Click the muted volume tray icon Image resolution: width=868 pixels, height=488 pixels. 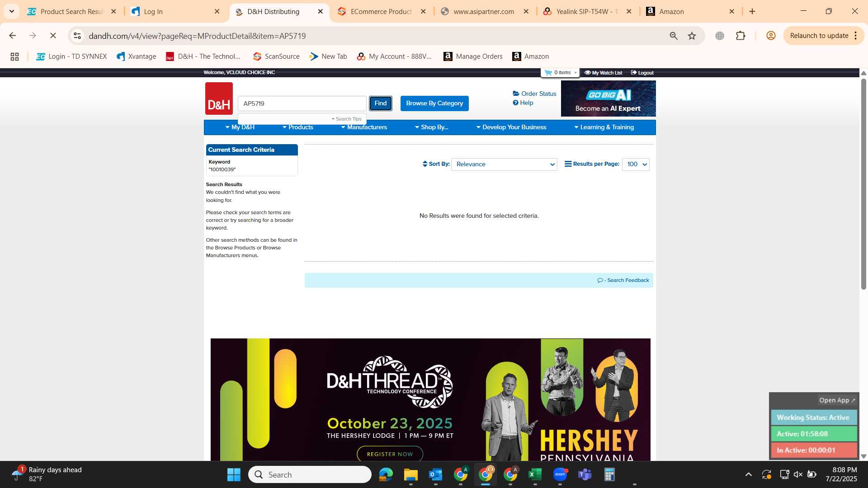(798, 474)
